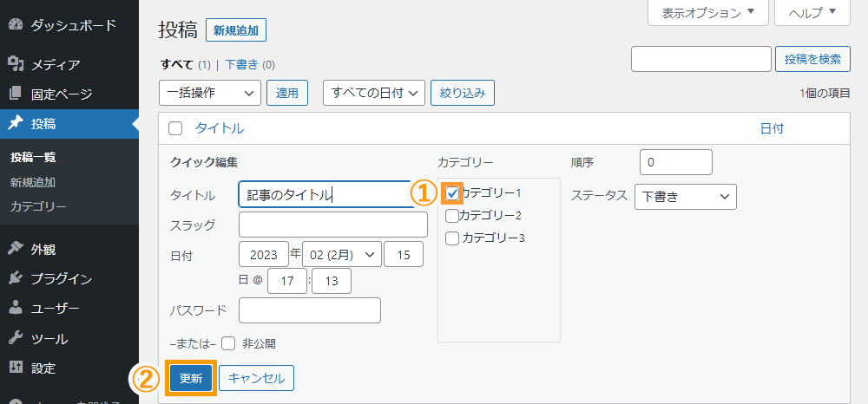Filter by 下書き posts link

(x=242, y=65)
